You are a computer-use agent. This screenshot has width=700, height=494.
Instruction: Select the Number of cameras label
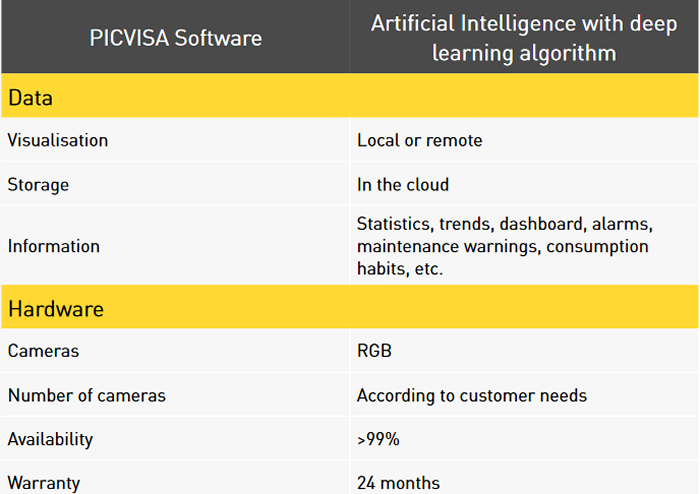tap(87, 396)
